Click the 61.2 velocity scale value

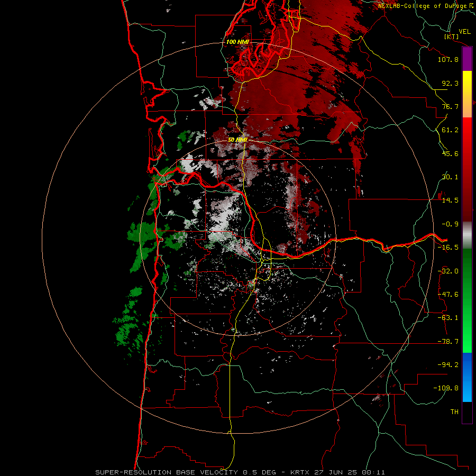[450, 130]
